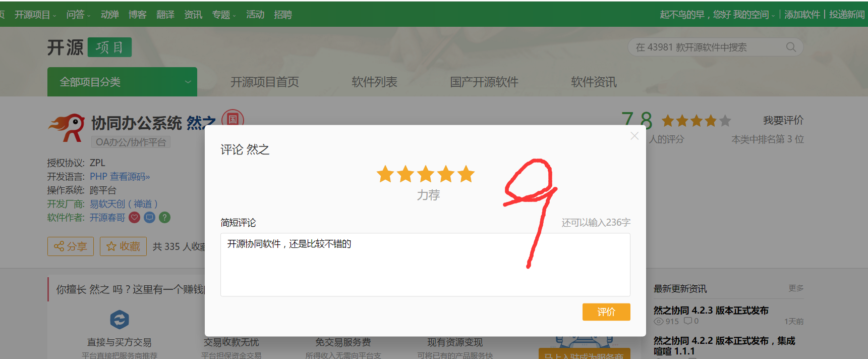Click the text 还可以输入236字
This screenshot has height=359, width=868.
(x=596, y=223)
